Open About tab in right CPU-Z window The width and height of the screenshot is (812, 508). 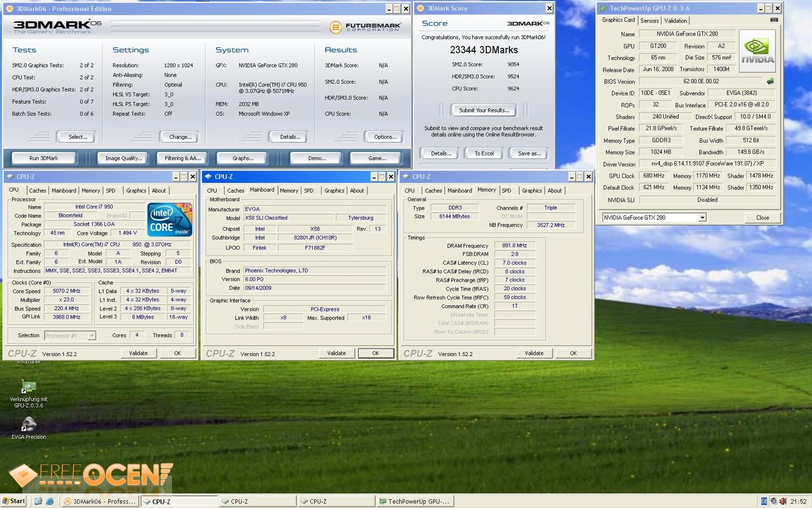click(555, 190)
